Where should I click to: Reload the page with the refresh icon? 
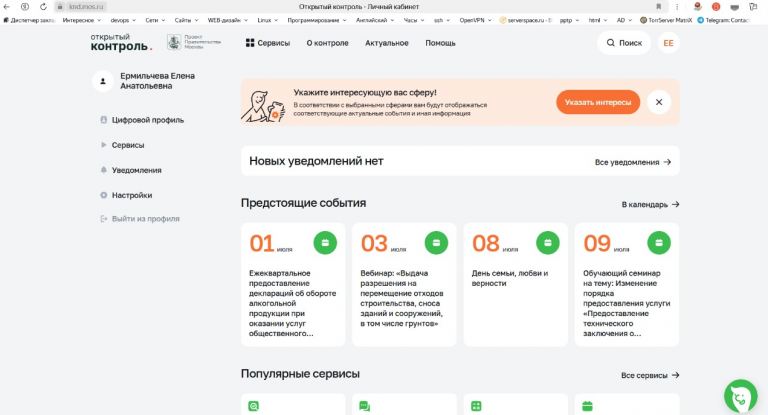point(43,7)
